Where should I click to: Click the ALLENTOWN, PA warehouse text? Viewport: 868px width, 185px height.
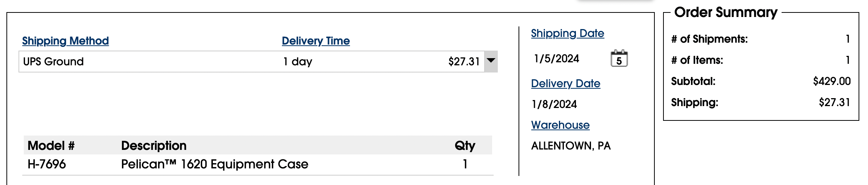tap(571, 146)
